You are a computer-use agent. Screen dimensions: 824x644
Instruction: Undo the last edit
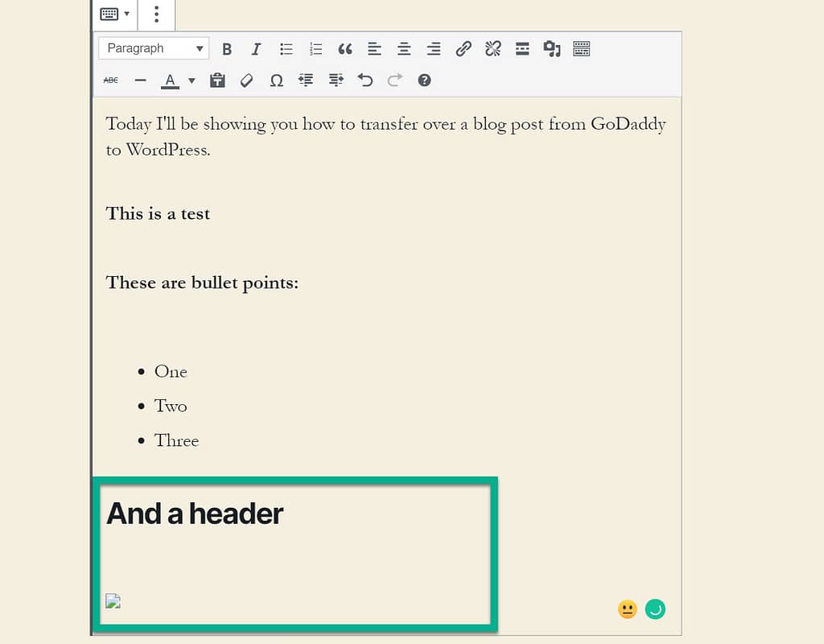pos(365,80)
